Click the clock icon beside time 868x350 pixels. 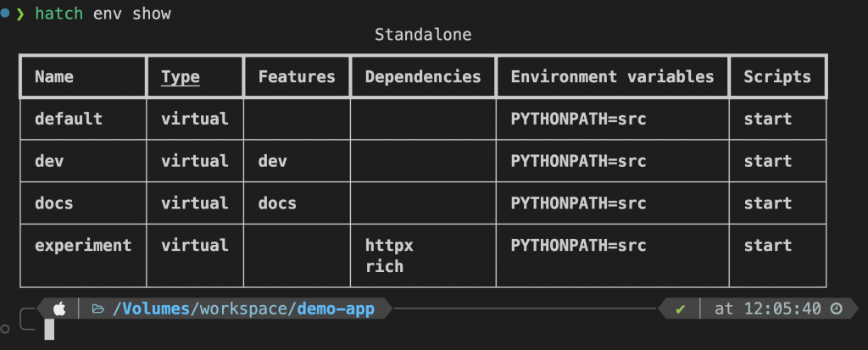[x=836, y=308]
